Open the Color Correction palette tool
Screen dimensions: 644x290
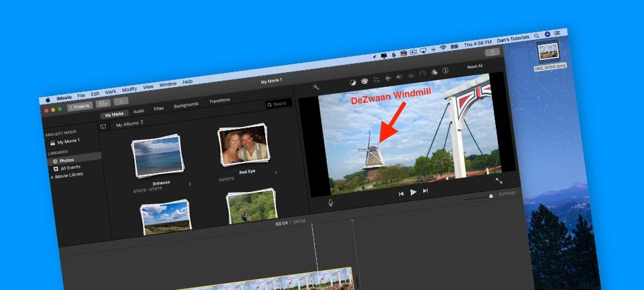tap(365, 81)
